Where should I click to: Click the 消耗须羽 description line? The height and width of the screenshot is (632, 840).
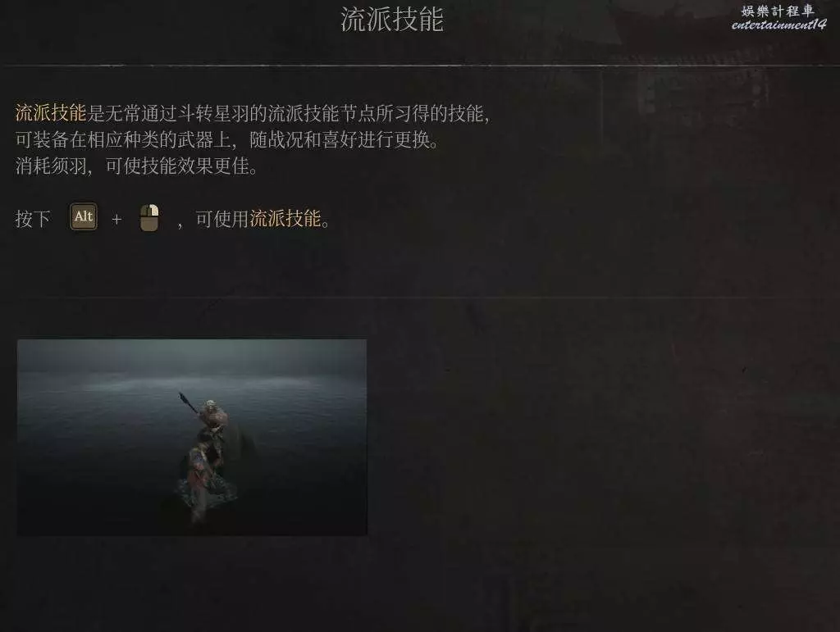coord(137,166)
